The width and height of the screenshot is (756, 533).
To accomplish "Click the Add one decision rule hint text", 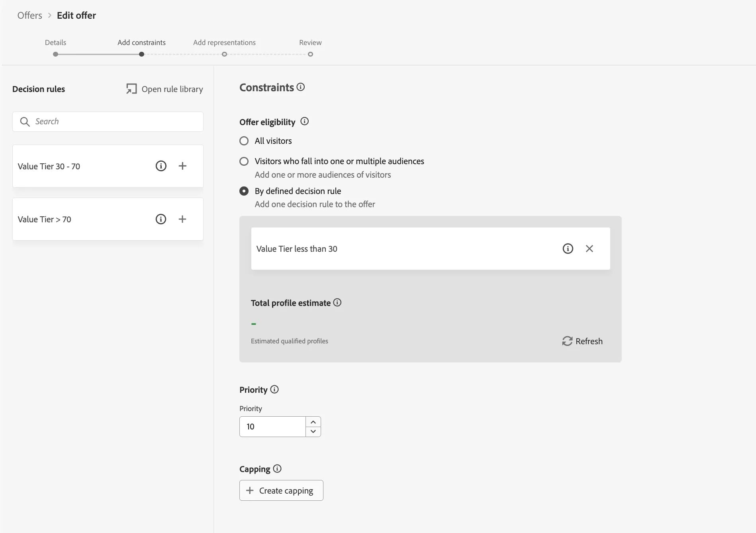I will tap(315, 204).
